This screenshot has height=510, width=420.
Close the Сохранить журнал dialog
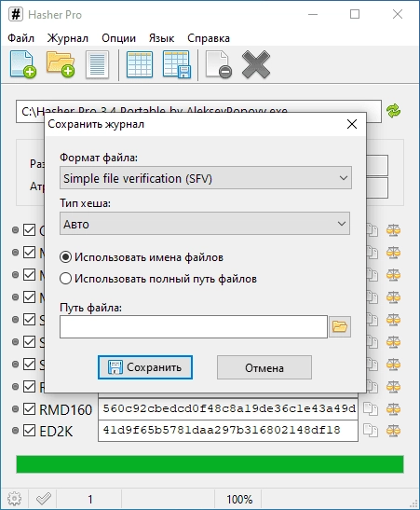click(x=352, y=124)
